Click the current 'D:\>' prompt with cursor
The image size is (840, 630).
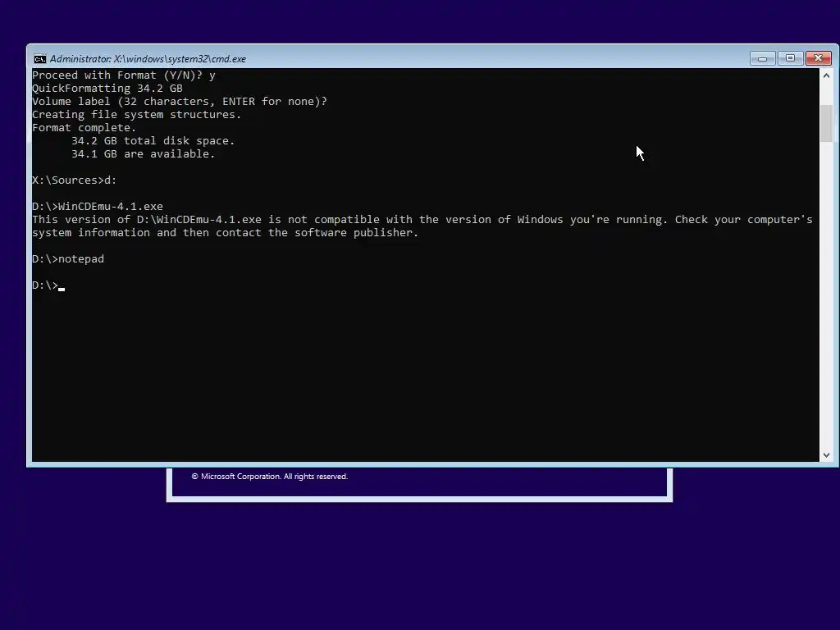[48, 285]
